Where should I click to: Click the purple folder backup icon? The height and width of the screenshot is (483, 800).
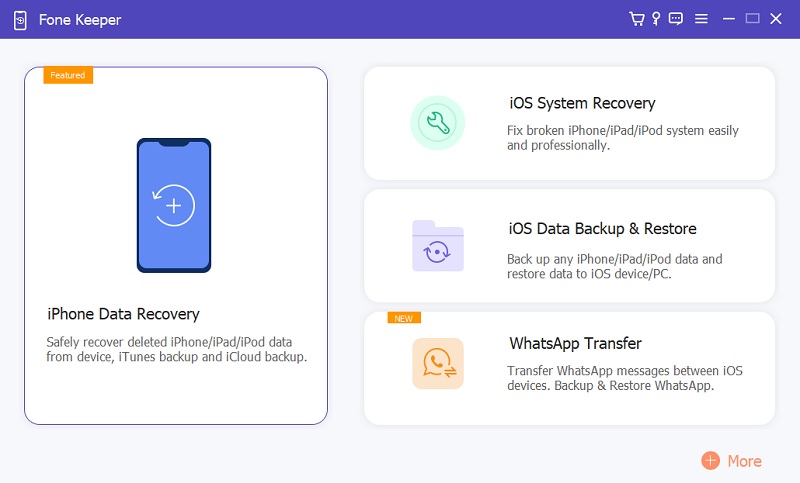[x=437, y=246]
